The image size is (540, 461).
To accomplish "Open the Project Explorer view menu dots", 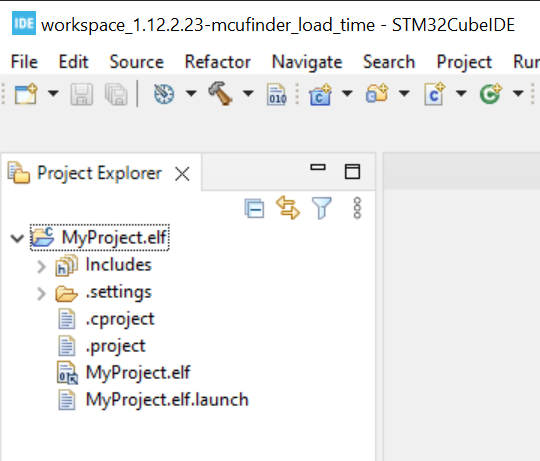I will (x=357, y=208).
